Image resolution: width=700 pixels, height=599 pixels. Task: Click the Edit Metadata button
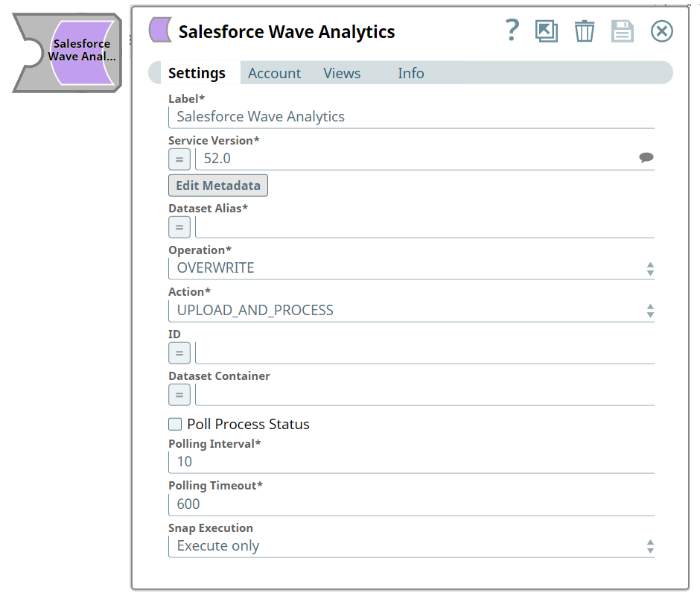pyautogui.click(x=218, y=186)
